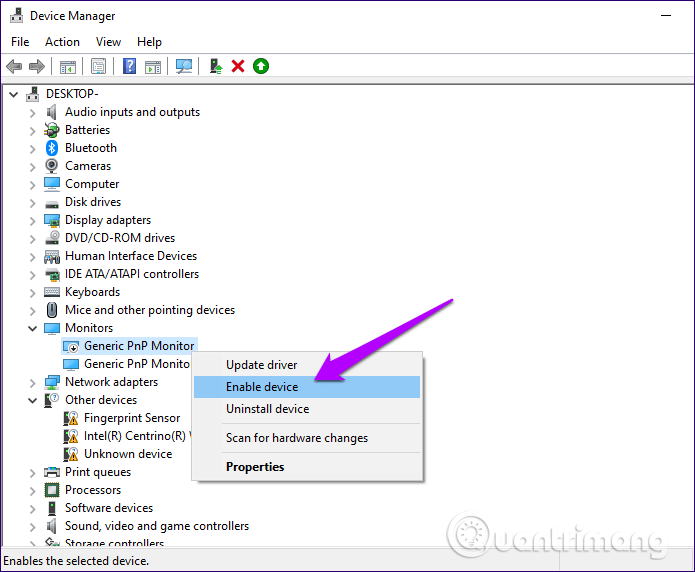This screenshot has height=572, width=695.
Task: Expand Sound, video and game controllers
Action: pos(32,526)
